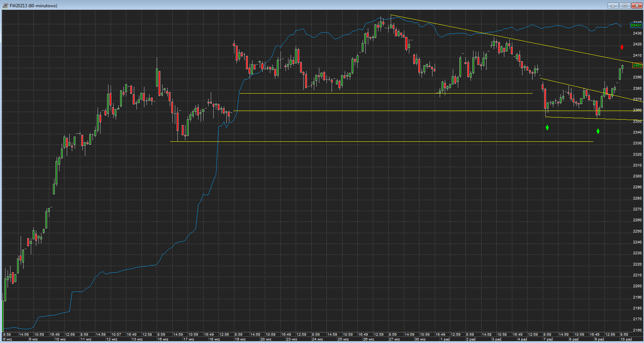The image size is (644, 343).
Task: Click the green up-arrow marker above 9 paź
Action: pos(598,131)
